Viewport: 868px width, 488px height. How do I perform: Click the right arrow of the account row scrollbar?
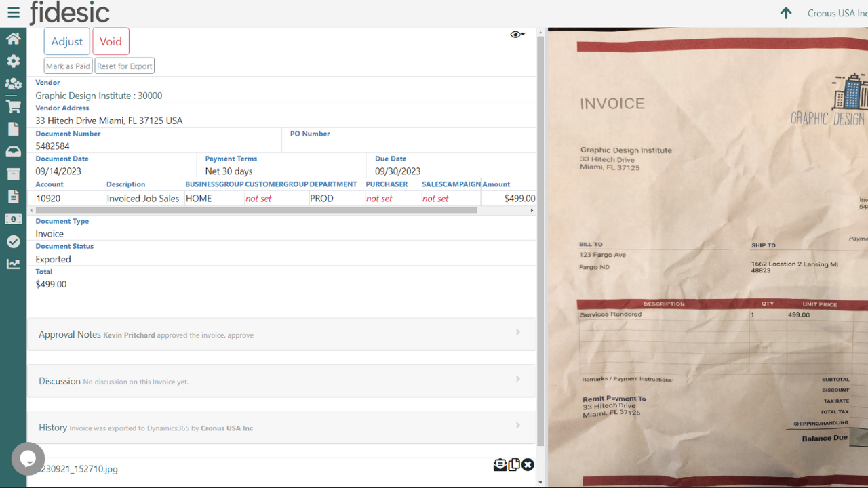(532, 211)
